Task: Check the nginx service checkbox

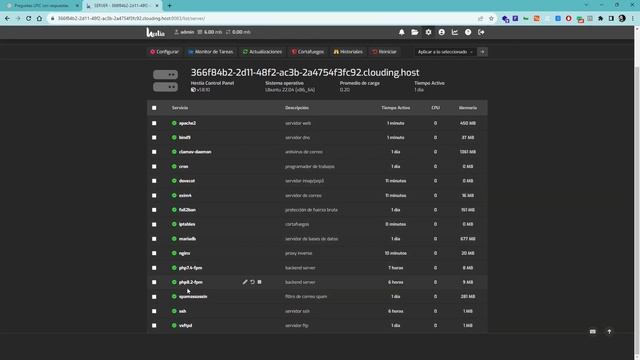Action: [154, 253]
